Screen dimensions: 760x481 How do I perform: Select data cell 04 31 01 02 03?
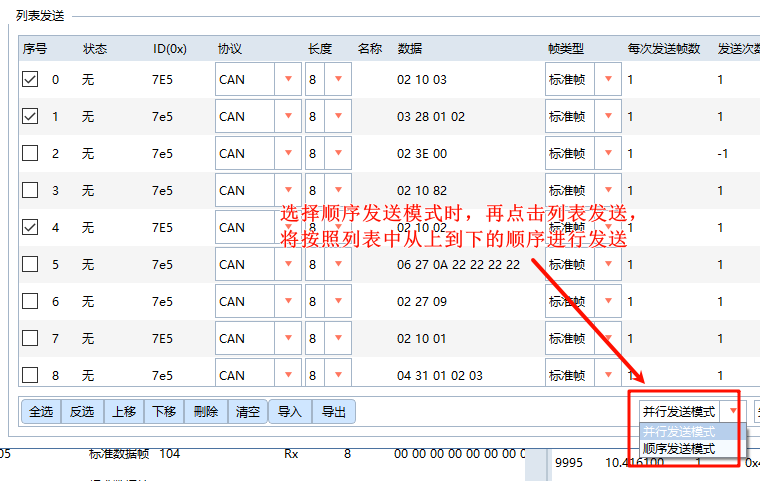(440, 375)
